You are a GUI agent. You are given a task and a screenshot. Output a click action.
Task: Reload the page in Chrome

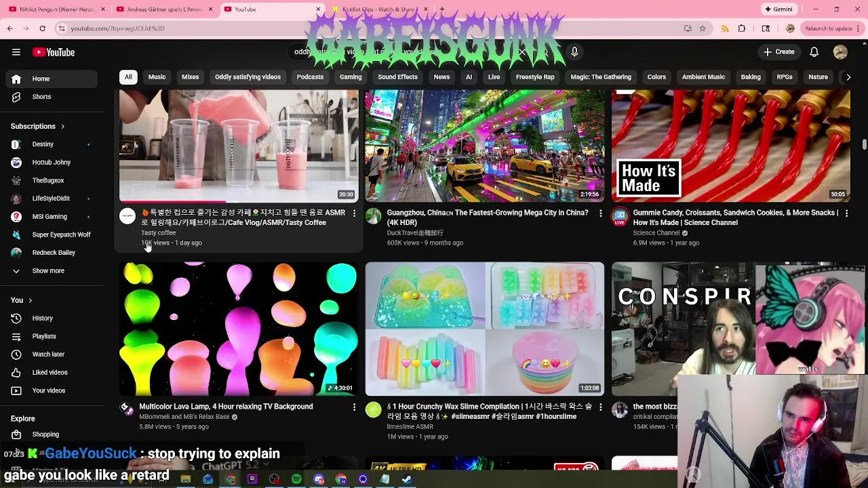42,28
